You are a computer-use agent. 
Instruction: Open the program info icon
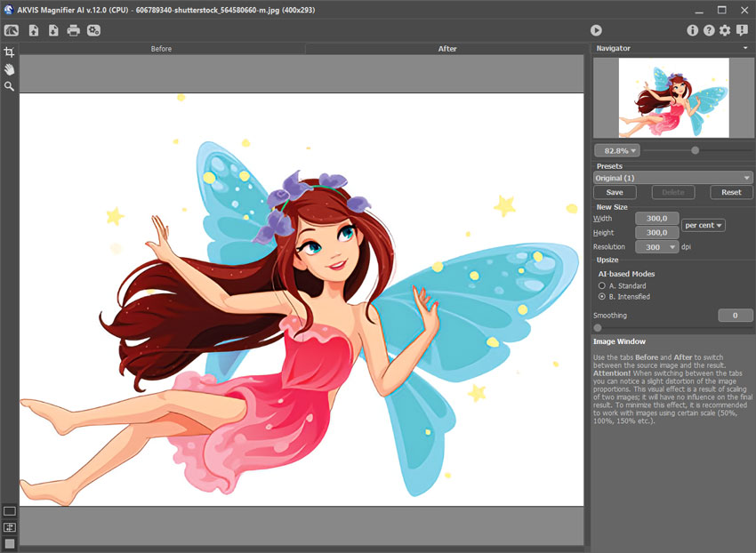click(x=692, y=30)
